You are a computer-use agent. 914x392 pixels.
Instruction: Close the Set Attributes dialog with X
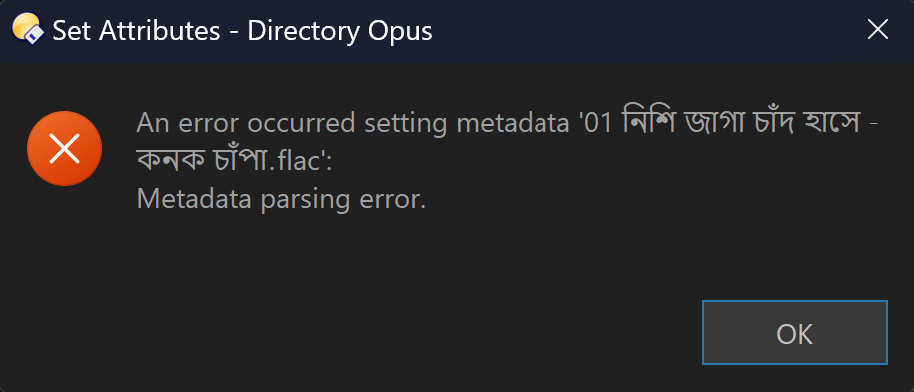tap(877, 30)
